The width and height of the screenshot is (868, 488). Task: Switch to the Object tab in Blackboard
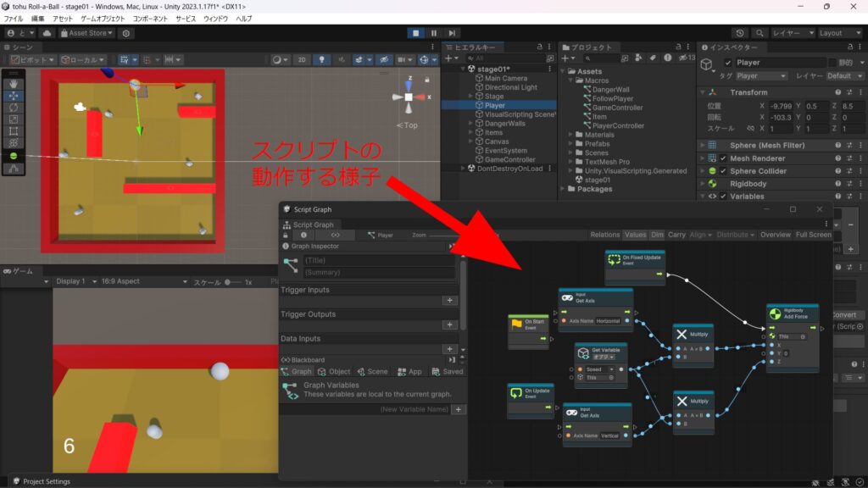(334, 372)
